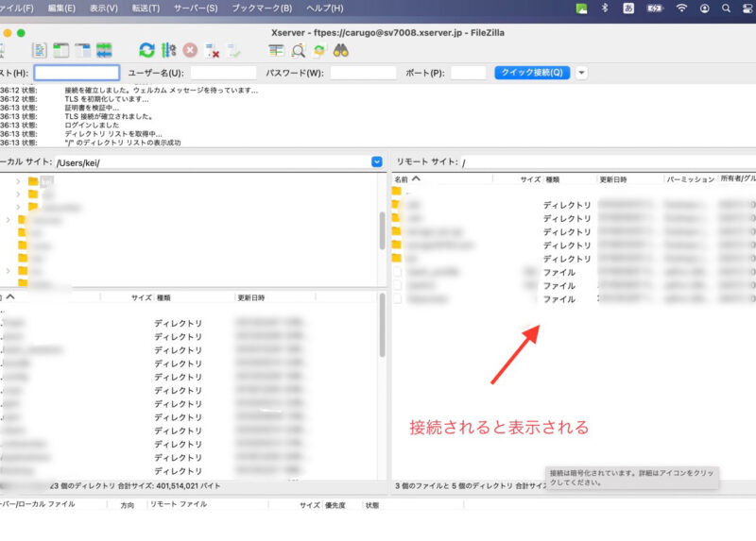Expand the local site path dropdown
Viewport: 756px width, 541px height.
pos(376,162)
